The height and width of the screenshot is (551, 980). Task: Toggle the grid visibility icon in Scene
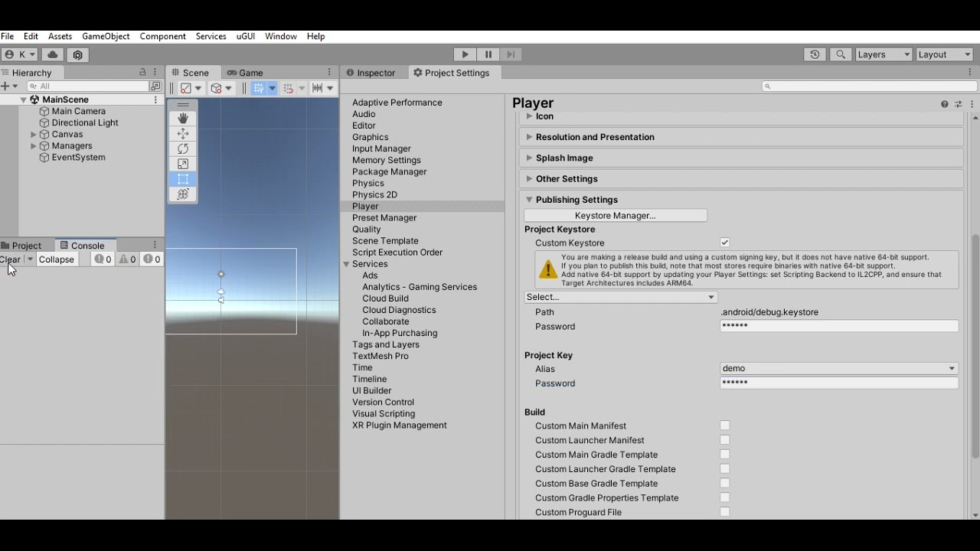[x=258, y=88]
